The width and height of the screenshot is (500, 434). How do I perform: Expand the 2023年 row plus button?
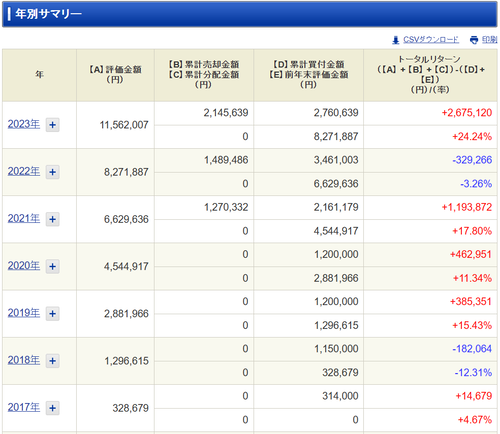pyautogui.click(x=53, y=125)
